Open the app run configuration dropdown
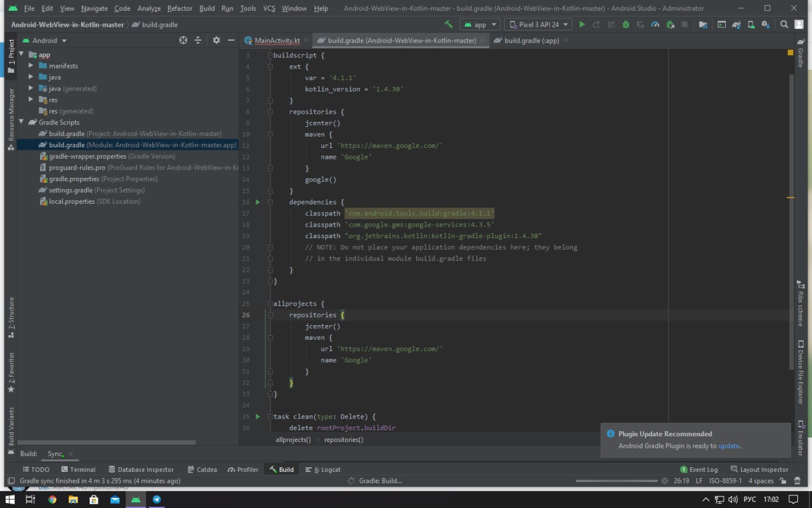This screenshot has width=812, height=508. pyautogui.click(x=480, y=25)
